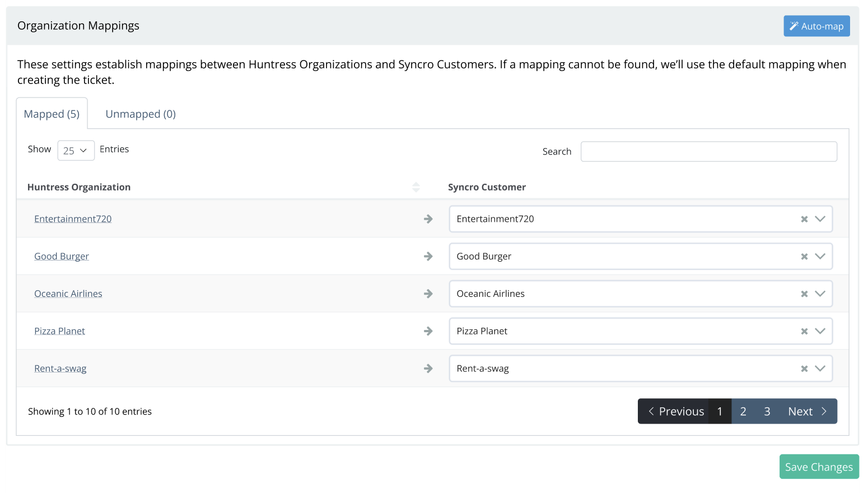This screenshot has height=493, width=868.
Task: Click the Save Changes button
Action: click(819, 467)
